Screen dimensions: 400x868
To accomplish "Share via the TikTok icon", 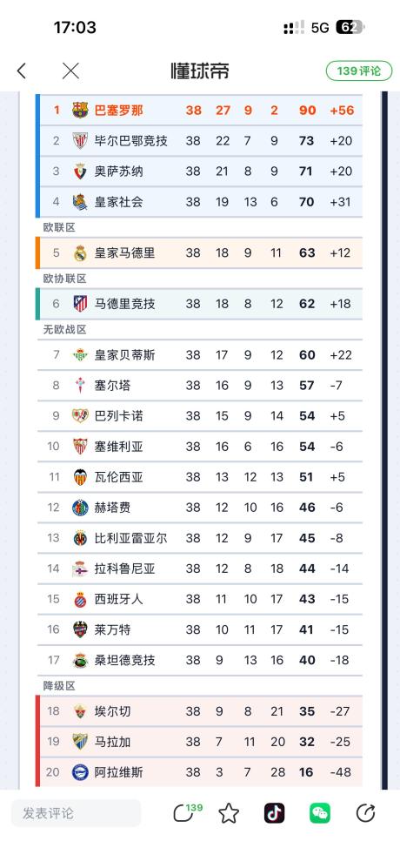I will 275,813.
